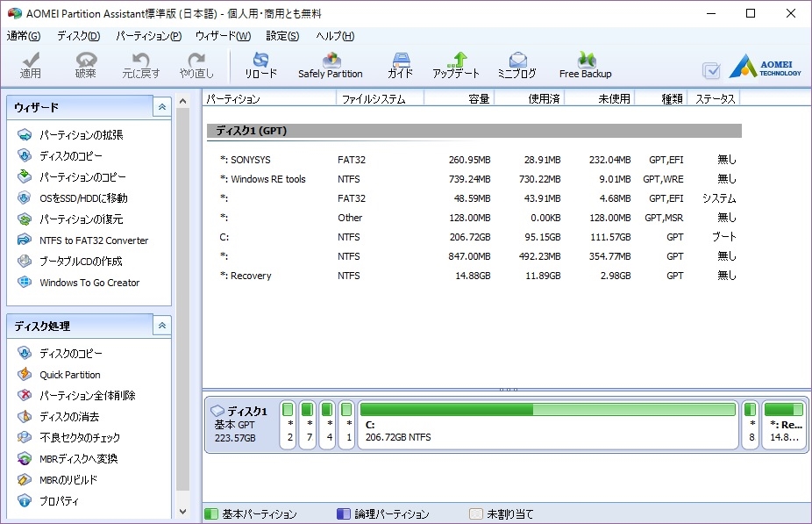
Task: Open the ミニブログ toolbar icon
Action: point(516,65)
